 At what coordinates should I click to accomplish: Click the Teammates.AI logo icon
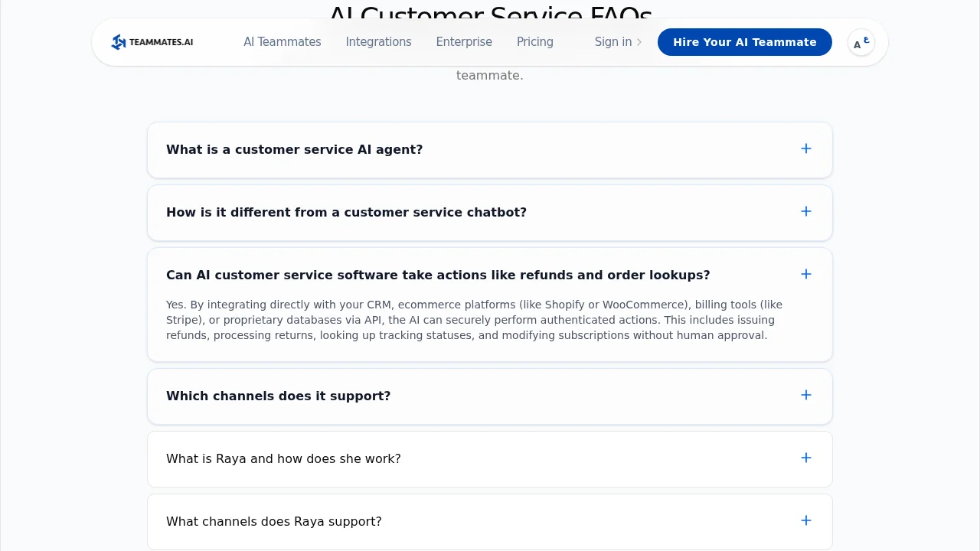pyautogui.click(x=119, y=42)
